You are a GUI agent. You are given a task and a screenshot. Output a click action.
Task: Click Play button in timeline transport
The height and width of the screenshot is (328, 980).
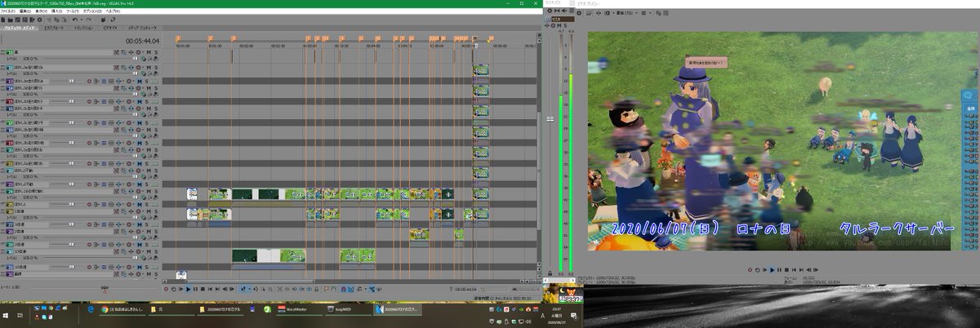188,289
